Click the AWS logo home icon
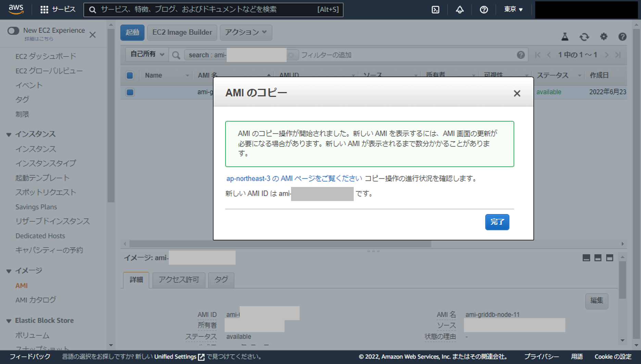Image resolution: width=641 pixels, height=364 pixels. [x=16, y=9]
